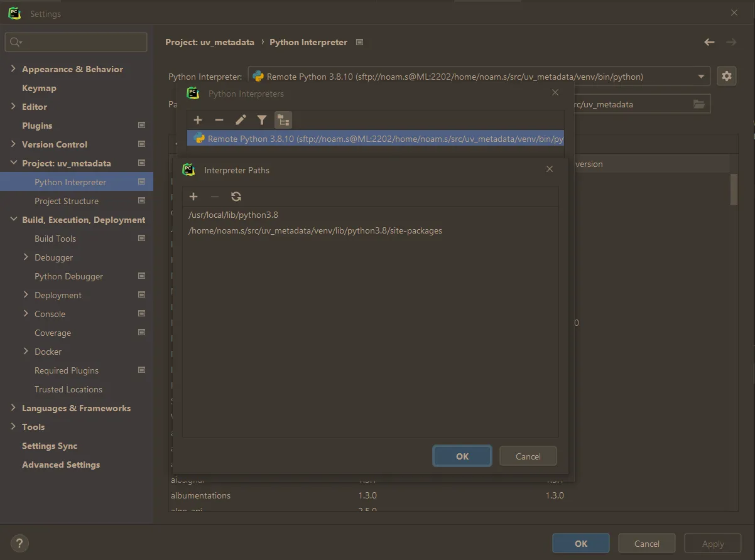Click the packages table scrollbar
This screenshot has width=755, height=560.
(734, 189)
